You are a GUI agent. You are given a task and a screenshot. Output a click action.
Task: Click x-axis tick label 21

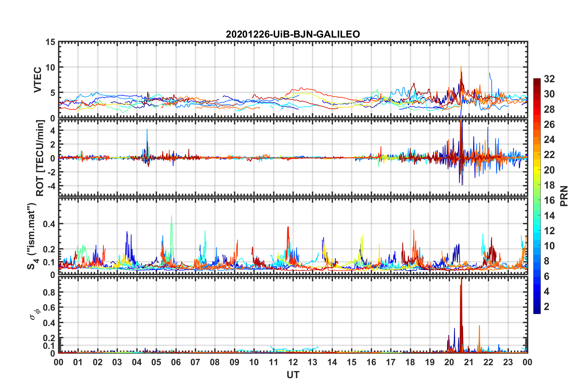tap(469, 362)
